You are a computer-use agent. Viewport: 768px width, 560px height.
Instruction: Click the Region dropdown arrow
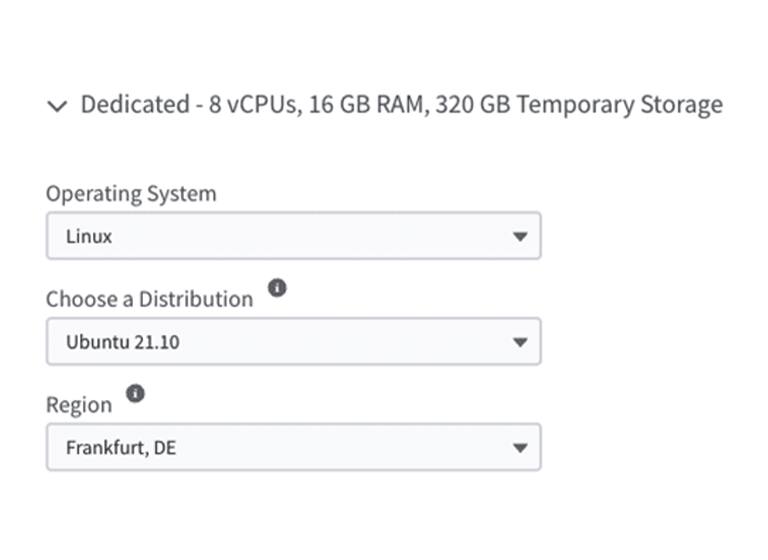coord(519,448)
